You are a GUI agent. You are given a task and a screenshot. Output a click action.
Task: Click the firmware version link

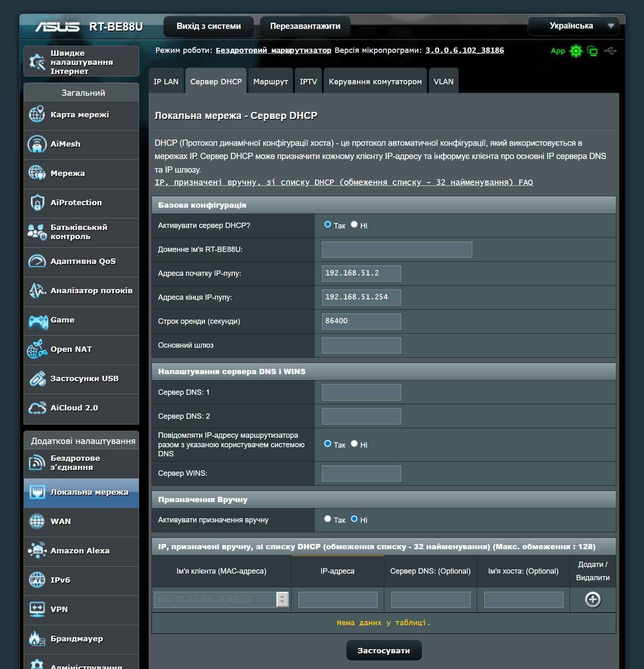pyautogui.click(x=464, y=50)
